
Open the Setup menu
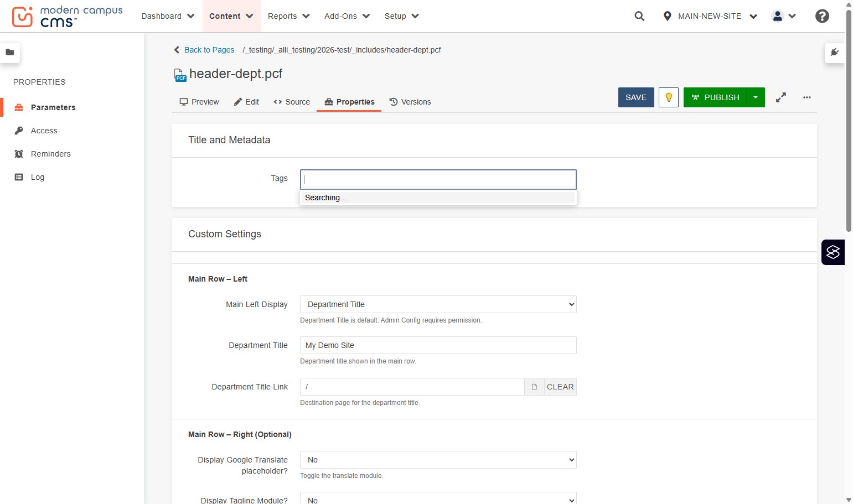click(401, 16)
